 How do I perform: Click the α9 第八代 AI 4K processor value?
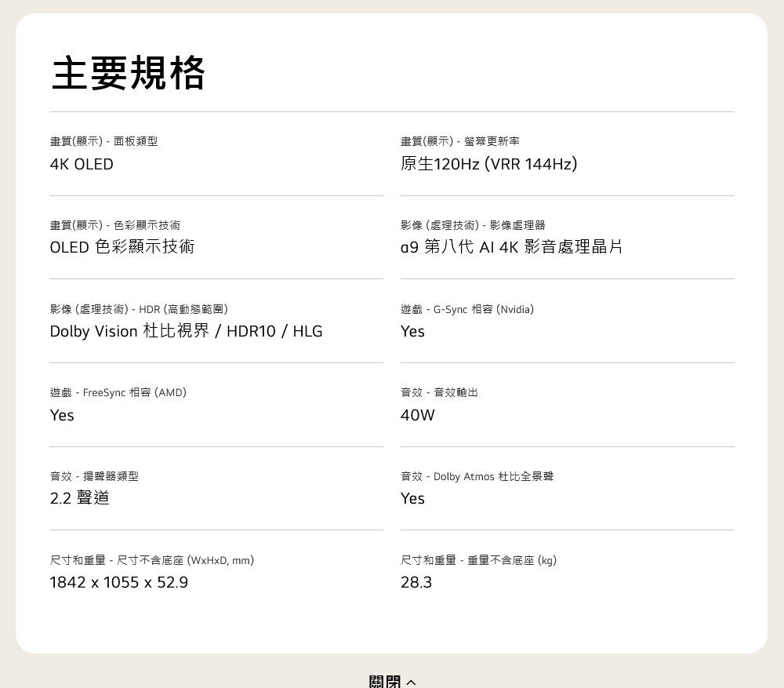click(511, 247)
